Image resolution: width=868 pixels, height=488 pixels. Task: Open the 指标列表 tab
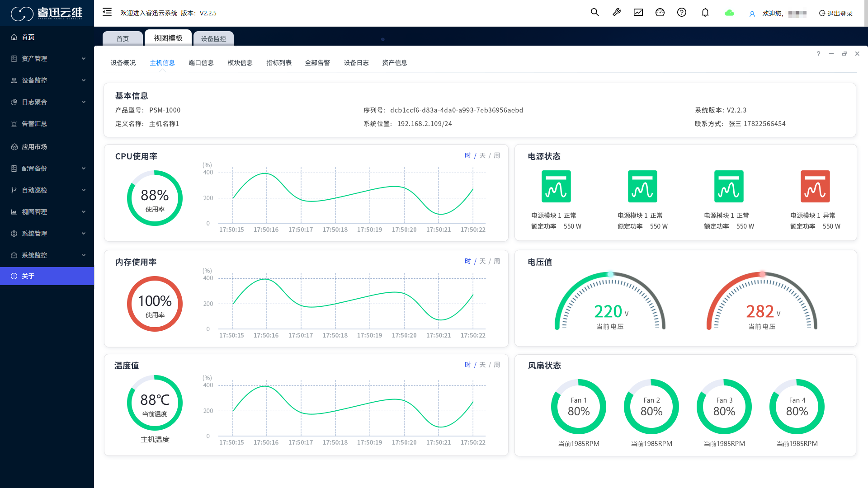tap(279, 63)
